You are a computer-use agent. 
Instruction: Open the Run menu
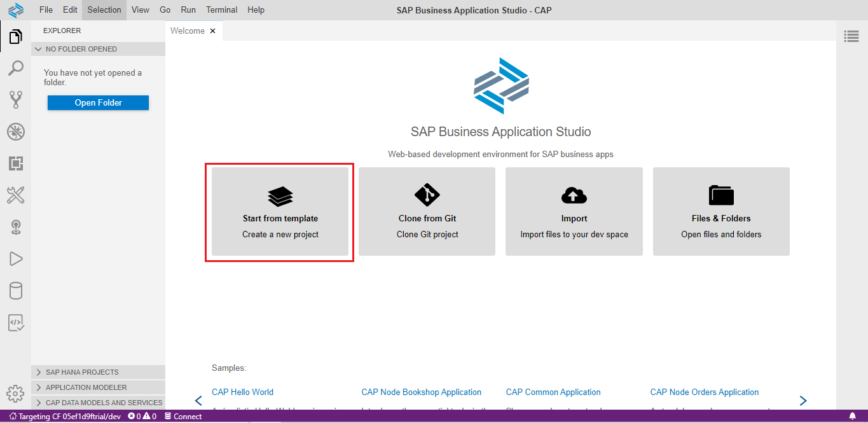(x=188, y=10)
